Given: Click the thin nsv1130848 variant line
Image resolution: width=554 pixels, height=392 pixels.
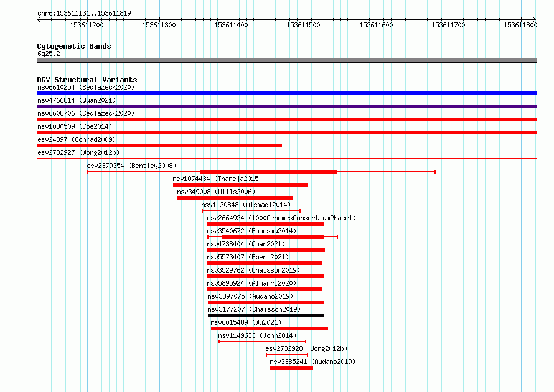Looking at the screenshot, I should (251, 211).
